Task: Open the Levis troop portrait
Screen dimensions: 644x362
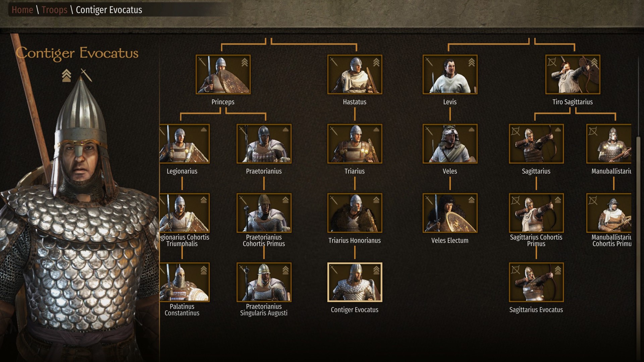Action: click(450, 74)
